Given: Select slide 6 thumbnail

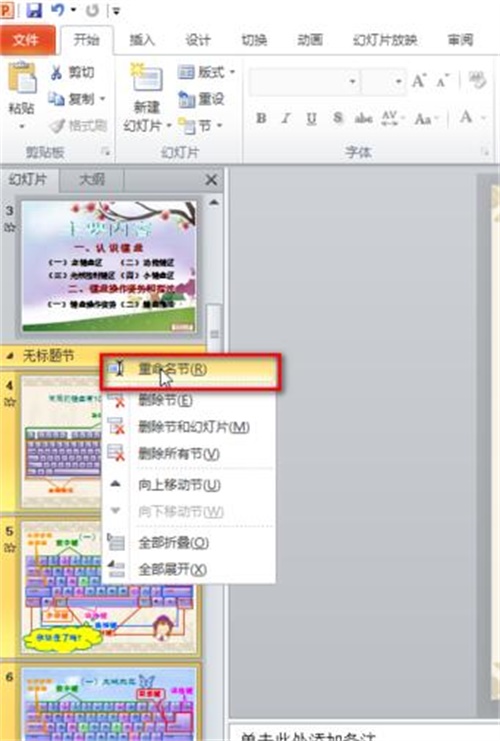Looking at the screenshot, I should (x=109, y=703).
